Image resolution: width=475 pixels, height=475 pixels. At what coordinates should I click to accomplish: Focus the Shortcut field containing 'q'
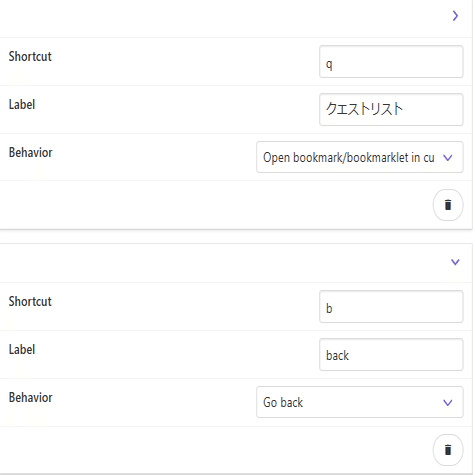[391, 62]
